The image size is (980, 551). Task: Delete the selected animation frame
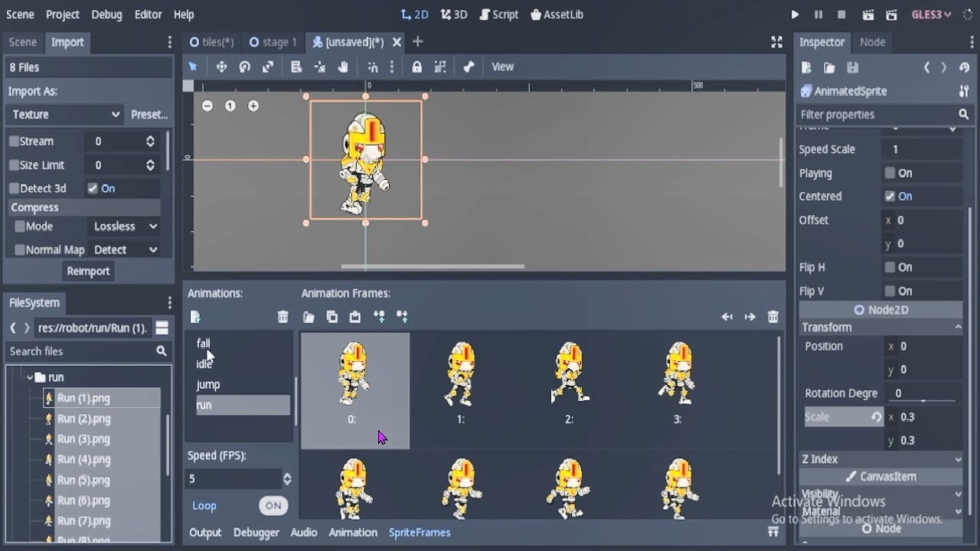pyautogui.click(x=773, y=317)
